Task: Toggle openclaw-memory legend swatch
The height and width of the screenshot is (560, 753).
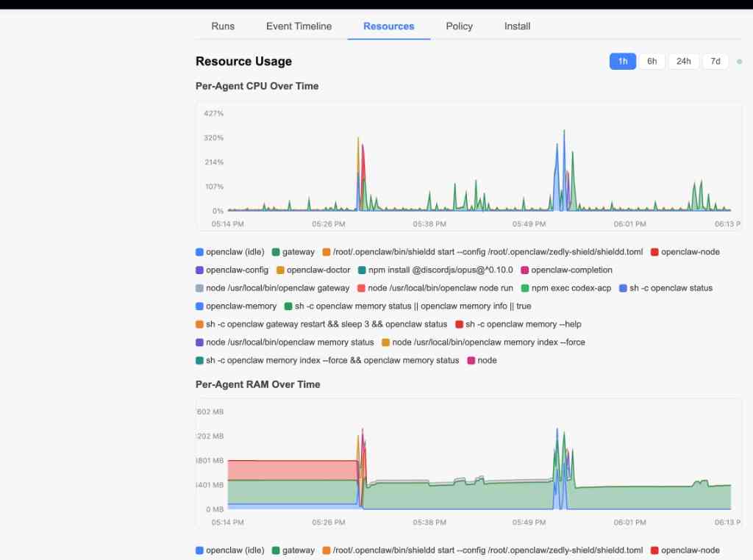Action: (200, 306)
